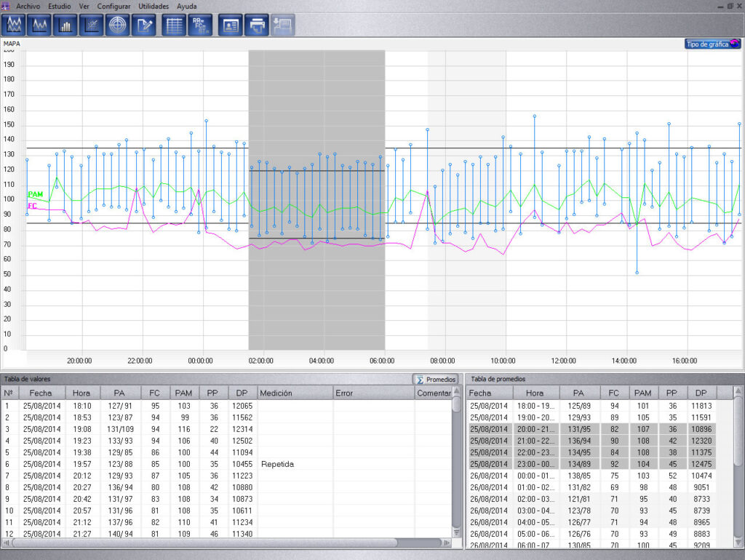Select row 1 with time 18:10
This screenshot has height=560, width=745.
coord(226,406)
